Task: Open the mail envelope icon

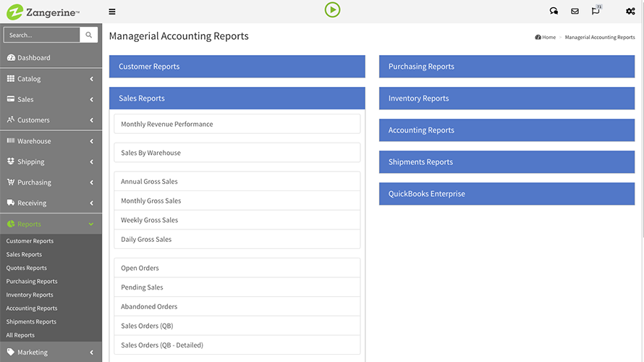Action: (x=575, y=12)
